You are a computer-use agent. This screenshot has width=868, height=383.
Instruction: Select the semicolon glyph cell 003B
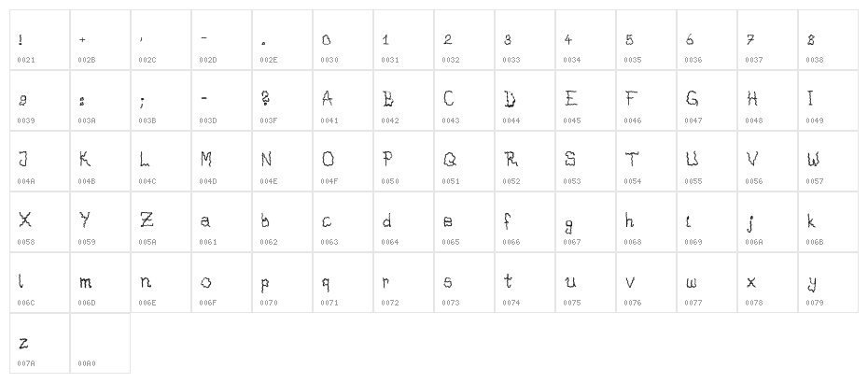(x=161, y=101)
